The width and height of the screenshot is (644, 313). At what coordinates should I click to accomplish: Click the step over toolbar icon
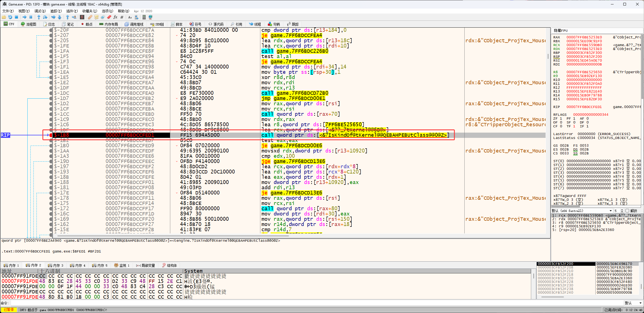point(45,17)
